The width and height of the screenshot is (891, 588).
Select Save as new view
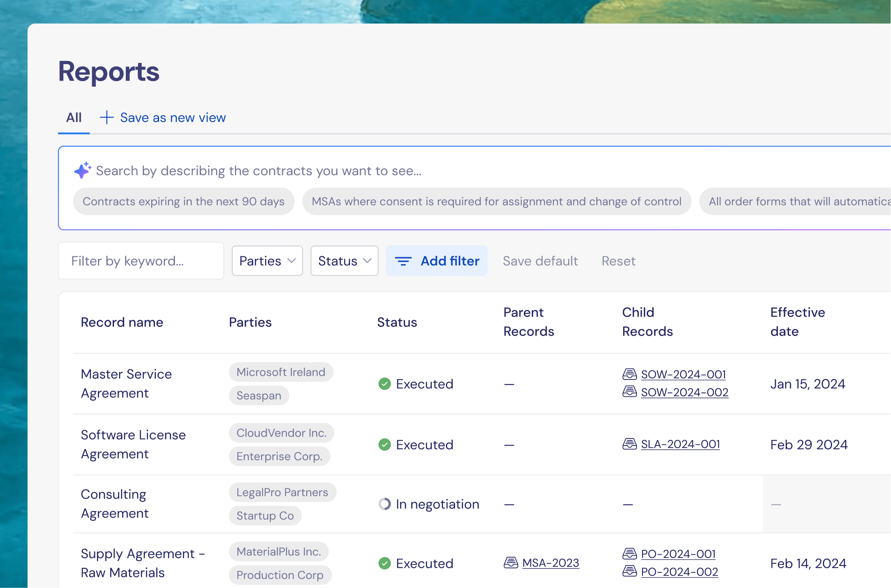tap(173, 118)
